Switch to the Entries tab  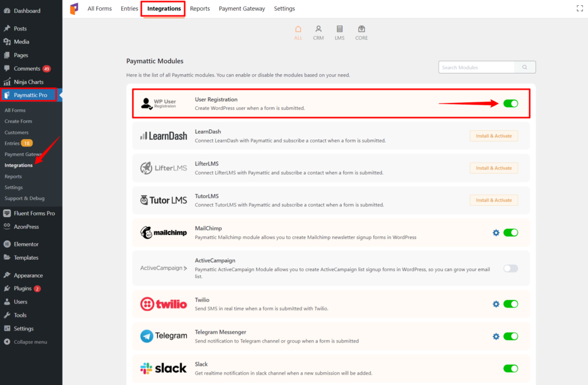coord(129,8)
